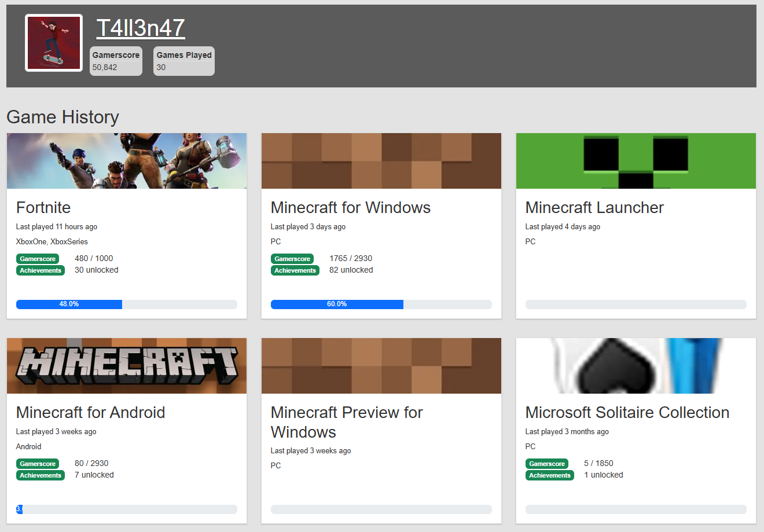This screenshot has height=532, width=764.
Task: Click "Last played 11 hours ago" text
Action: coord(57,226)
